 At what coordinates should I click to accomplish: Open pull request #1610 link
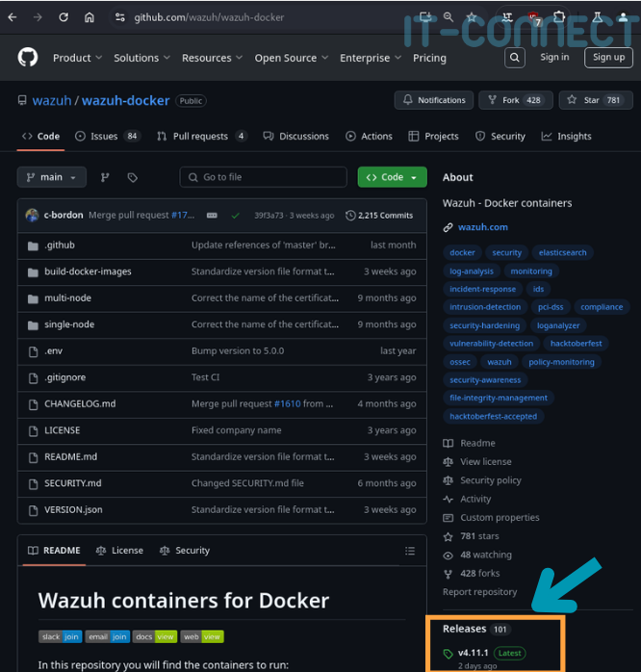coord(287,404)
